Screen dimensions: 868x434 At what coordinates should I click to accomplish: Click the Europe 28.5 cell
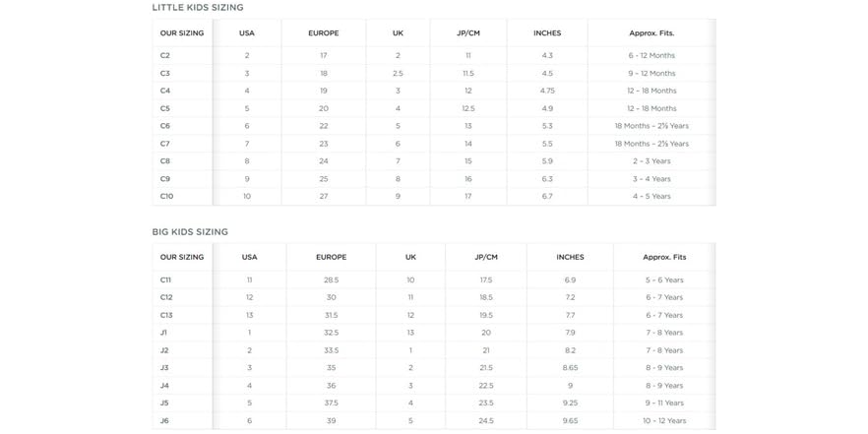coord(331,280)
